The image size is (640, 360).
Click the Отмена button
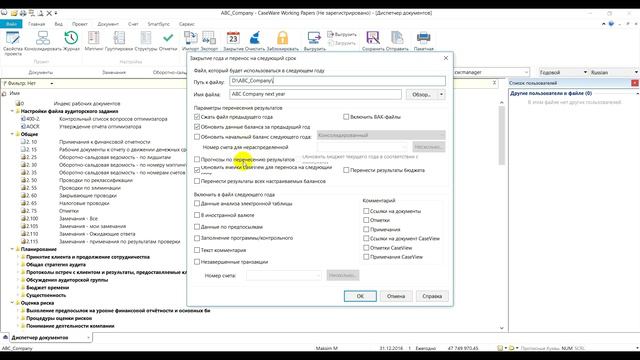coord(396,296)
